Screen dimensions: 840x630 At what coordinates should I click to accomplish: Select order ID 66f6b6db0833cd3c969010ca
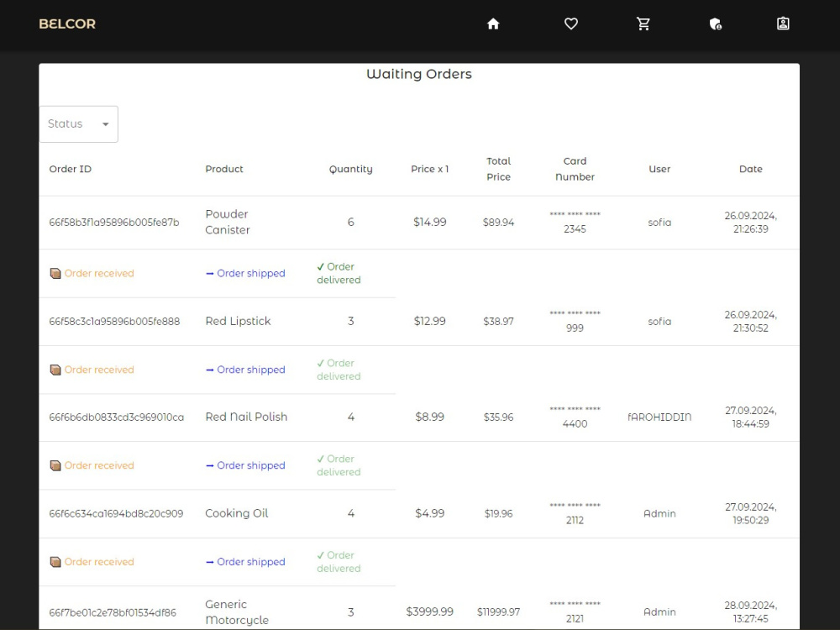116,417
